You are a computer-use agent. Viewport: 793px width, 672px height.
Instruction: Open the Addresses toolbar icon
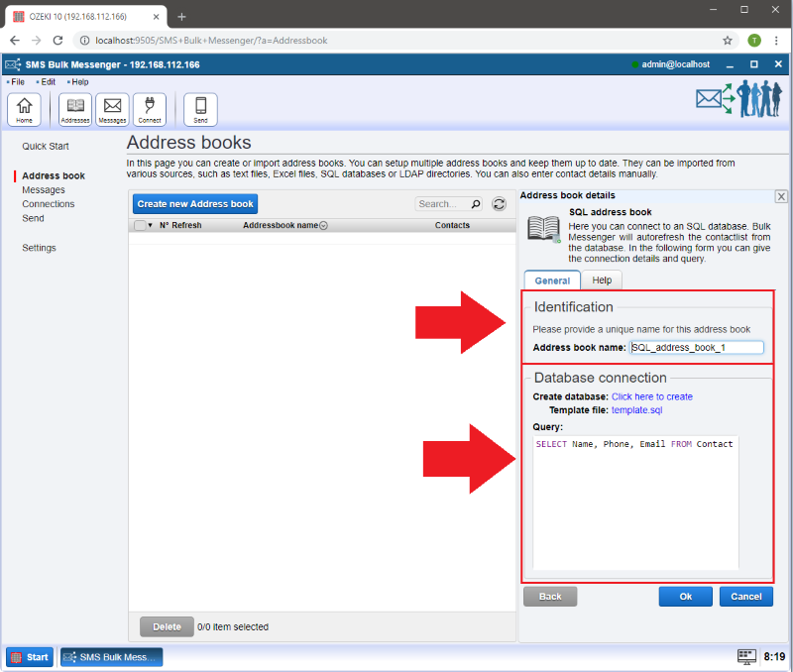pyautogui.click(x=75, y=109)
